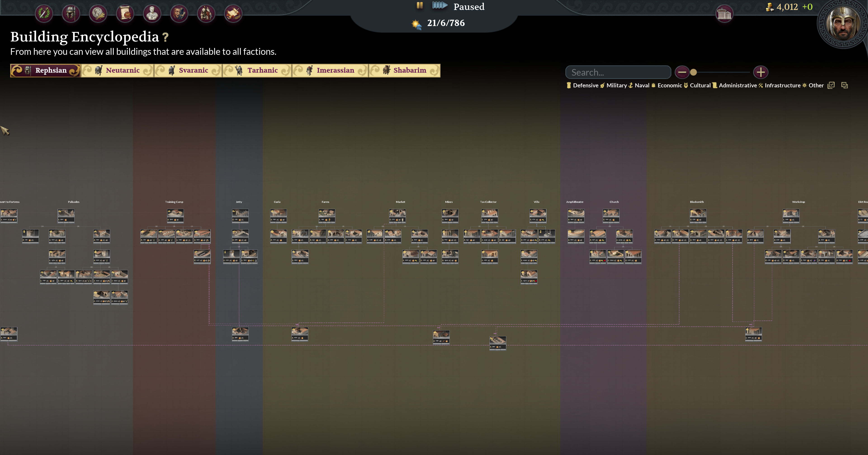Click the legionary helmet icon
This screenshot has width=868, height=455.
coord(71,14)
